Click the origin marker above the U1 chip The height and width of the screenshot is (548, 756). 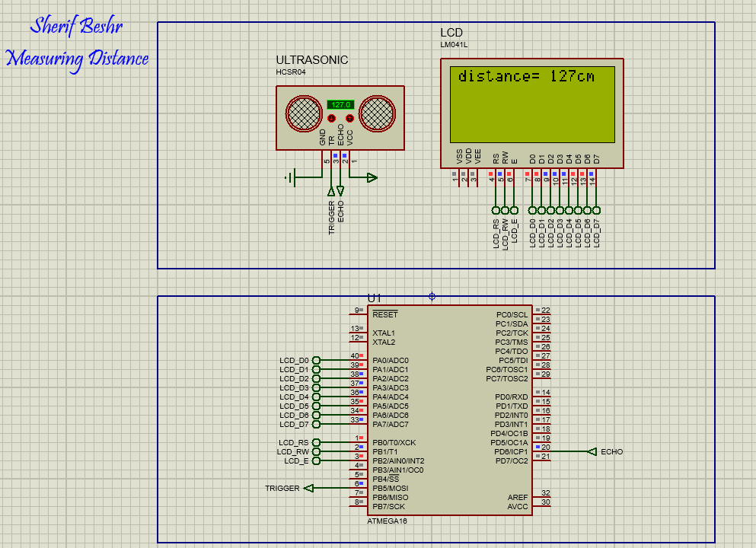432,296
